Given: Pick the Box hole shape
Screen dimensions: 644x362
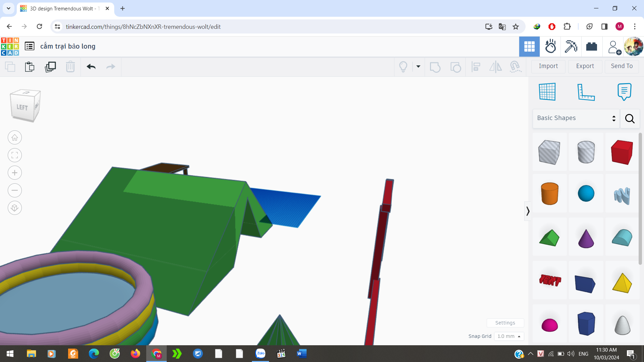Looking at the screenshot, I should coord(549,152).
